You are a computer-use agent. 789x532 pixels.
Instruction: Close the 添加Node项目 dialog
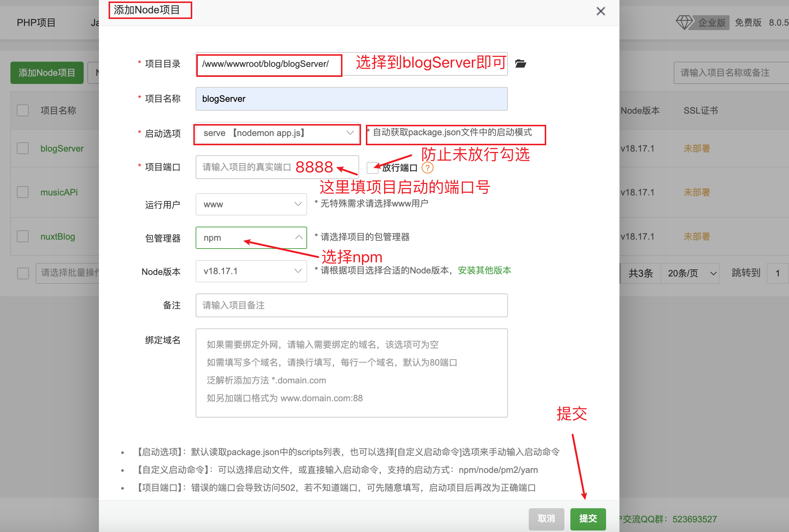pyautogui.click(x=600, y=11)
